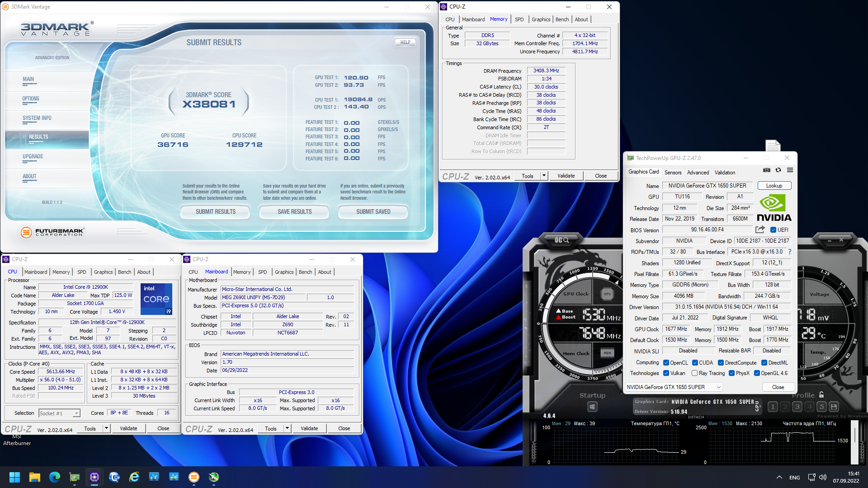Screen dimensions: 868x488
Task: Launch Microsoft Edge from the taskbar
Action: (x=55, y=477)
